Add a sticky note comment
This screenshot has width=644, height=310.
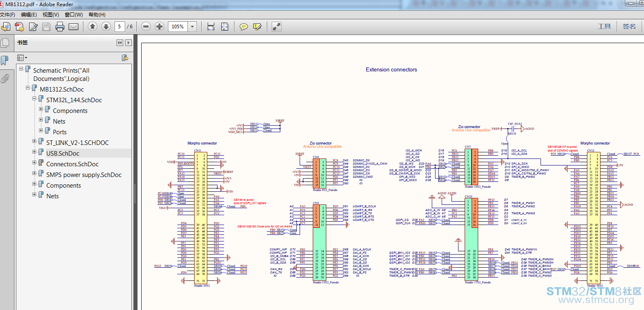(244, 27)
